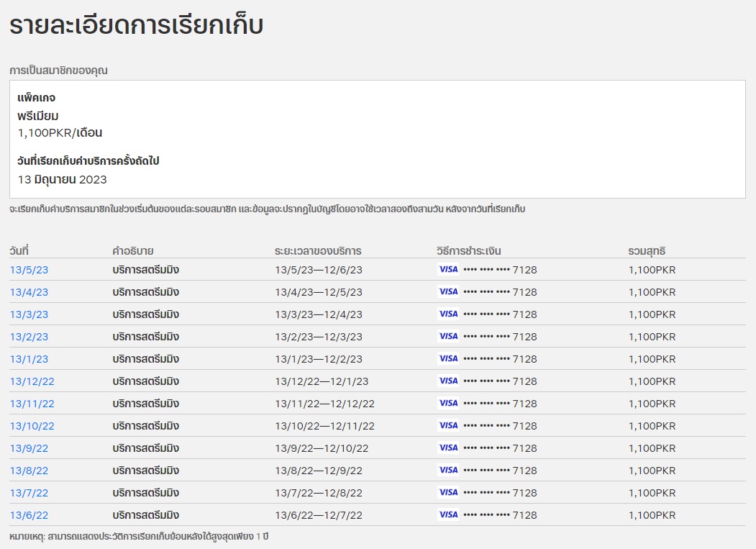Image resolution: width=756 pixels, height=549 pixels.
Task: Select service period 13/5/23—12/6/23
Action: [x=319, y=270]
